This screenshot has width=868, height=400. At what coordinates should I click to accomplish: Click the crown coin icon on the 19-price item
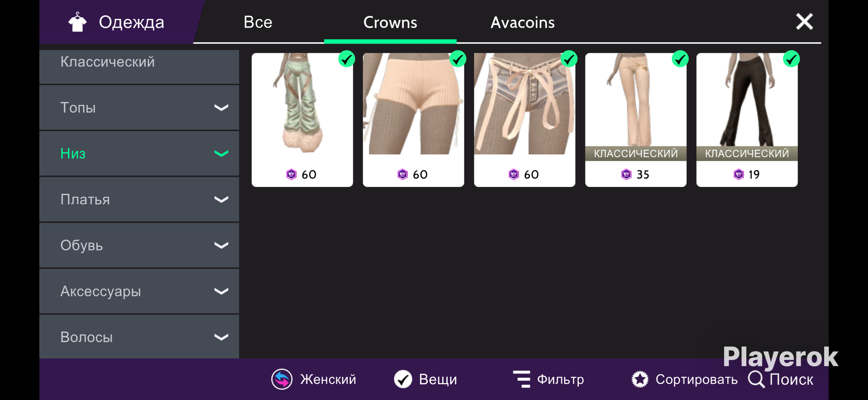click(739, 174)
